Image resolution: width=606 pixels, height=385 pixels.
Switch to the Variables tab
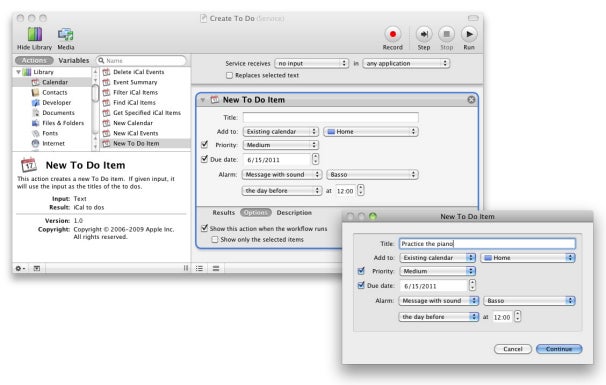click(x=74, y=61)
